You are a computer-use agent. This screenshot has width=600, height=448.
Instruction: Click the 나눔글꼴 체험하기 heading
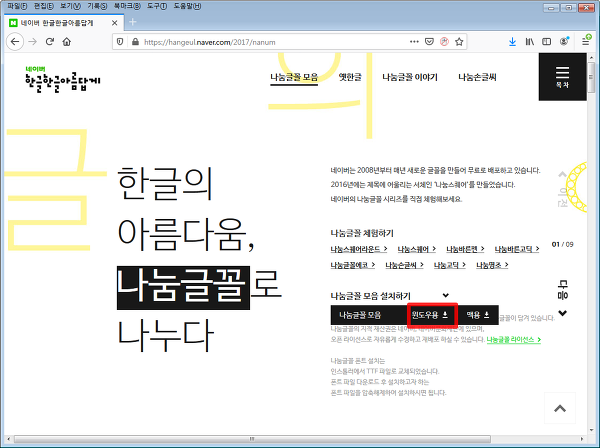[362, 233]
